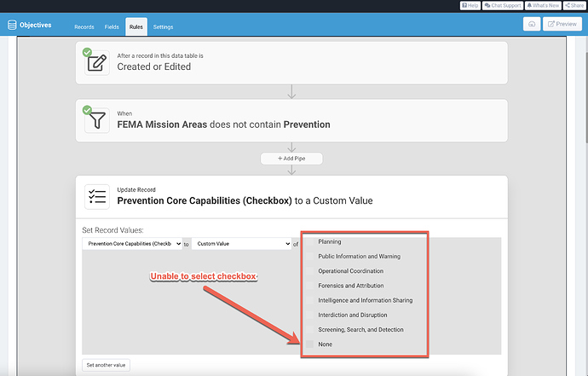Check Intelligence and Information Sharing checkbox
Image resolution: width=588 pixels, height=376 pixels.
(309, 300)
